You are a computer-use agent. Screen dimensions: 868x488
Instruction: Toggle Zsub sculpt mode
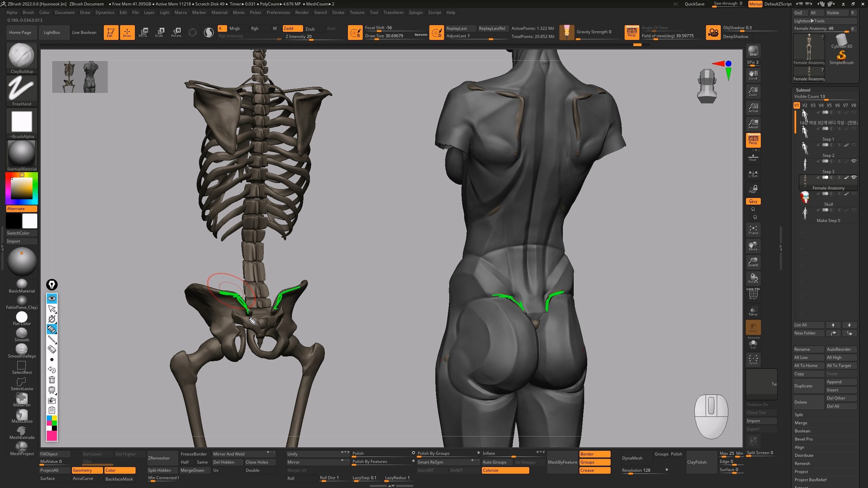click(310, 28)
